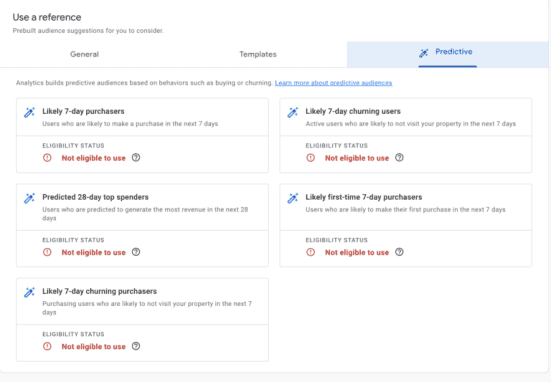The image size is (551, 382).
Task: Click wand icon for Predicted 28-day top spenders
Action: (x=29, y=198)
